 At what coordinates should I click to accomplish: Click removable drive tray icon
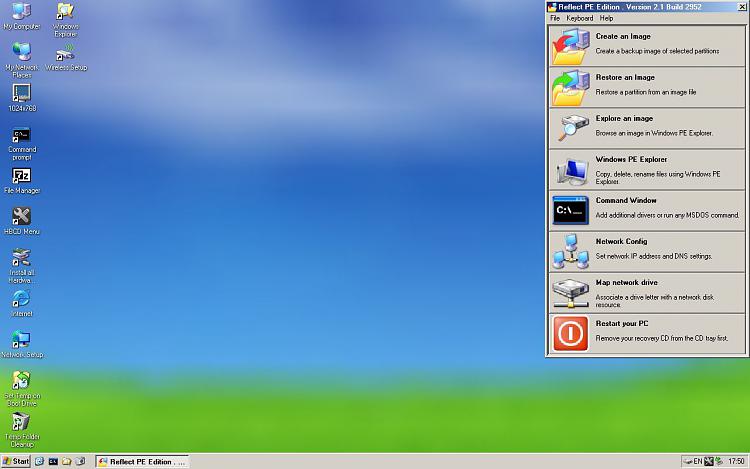(688, 461)
